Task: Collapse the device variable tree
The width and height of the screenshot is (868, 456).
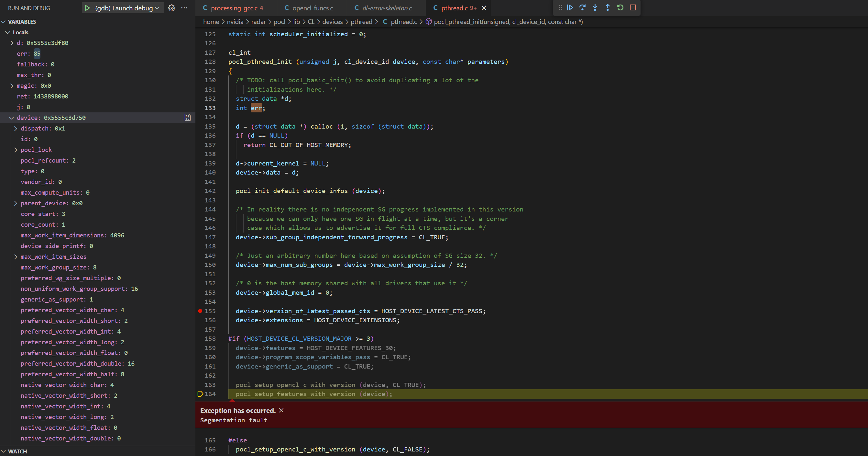Action: click(x=11, y=118)
